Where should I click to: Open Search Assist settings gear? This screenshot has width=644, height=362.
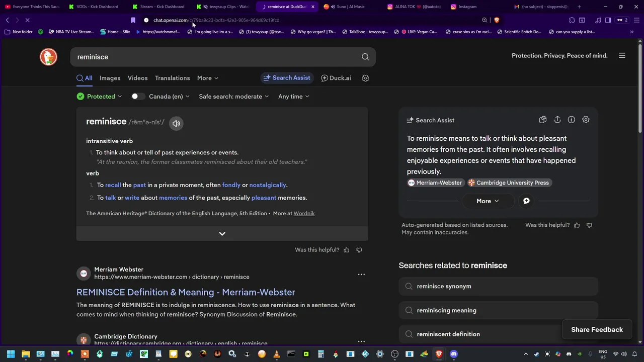(586, 120)
